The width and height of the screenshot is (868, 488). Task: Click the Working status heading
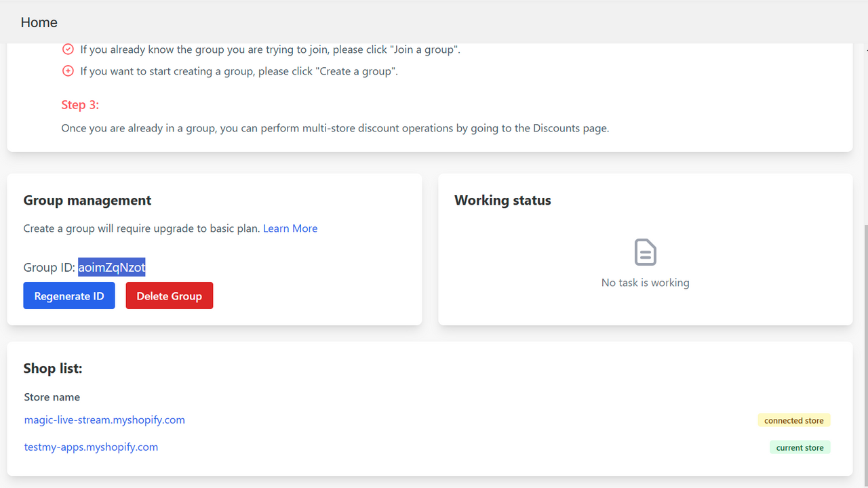pos(502,201)
